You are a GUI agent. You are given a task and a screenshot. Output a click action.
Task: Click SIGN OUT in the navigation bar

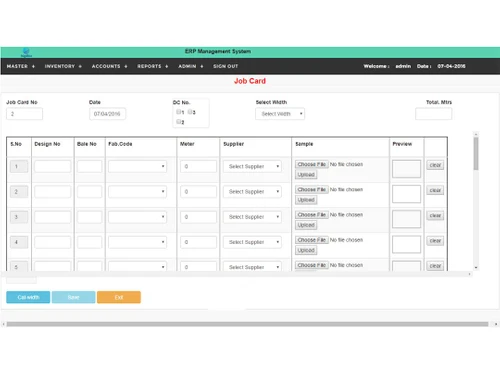(226, 66)
